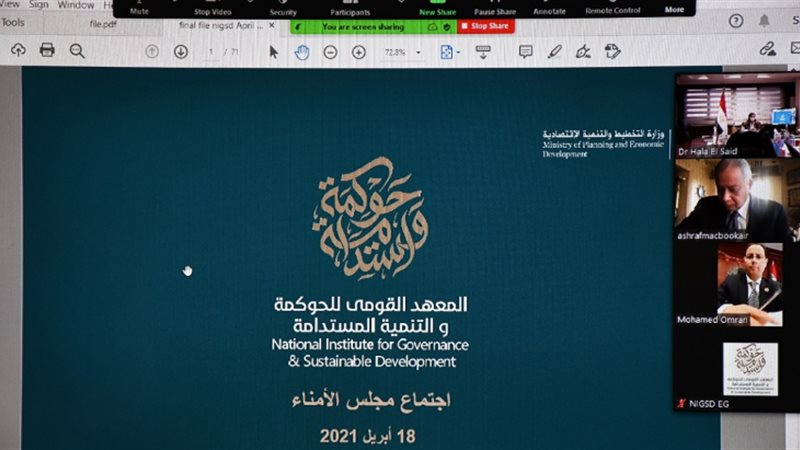The width and height of the screenshot is (800, 450).
Task: Click the red Stop Share button
Action: click(486, 26)
